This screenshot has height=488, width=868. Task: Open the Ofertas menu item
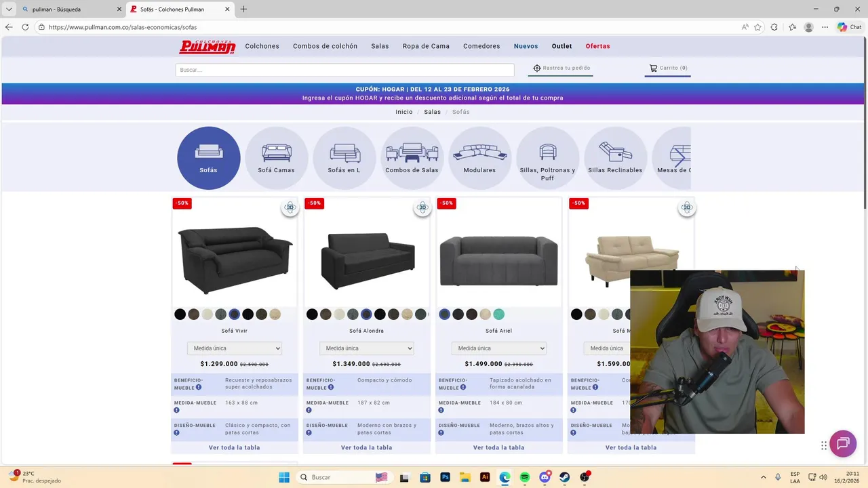coord(598,46)
